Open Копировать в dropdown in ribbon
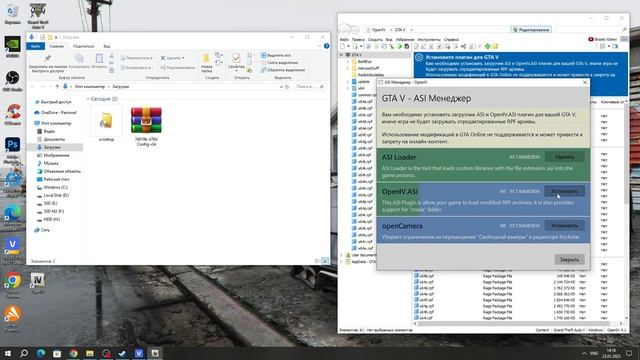 (x=137, y=67)
